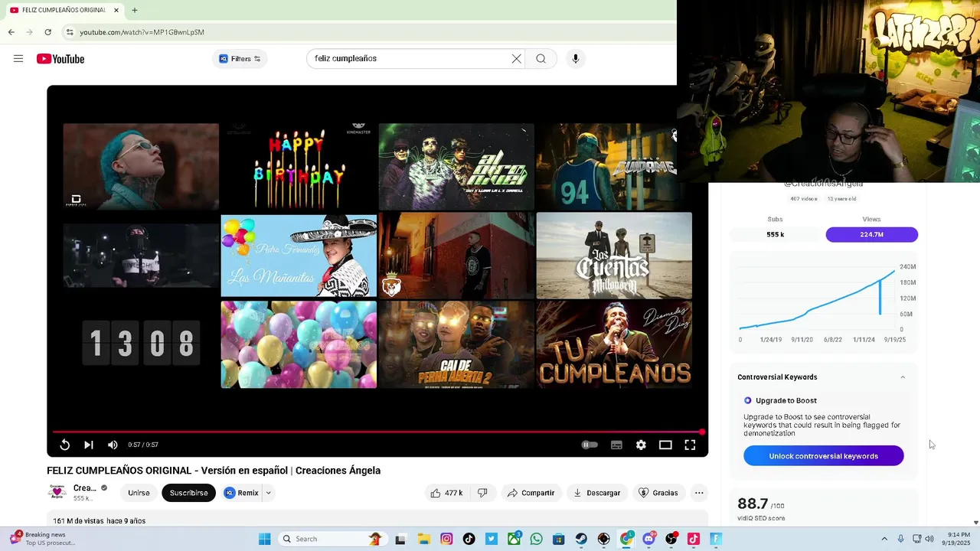Click the video title text

214,471
